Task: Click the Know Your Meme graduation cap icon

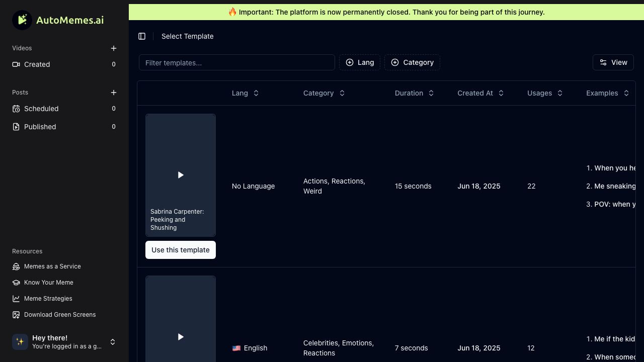Action: coord(16,283)
